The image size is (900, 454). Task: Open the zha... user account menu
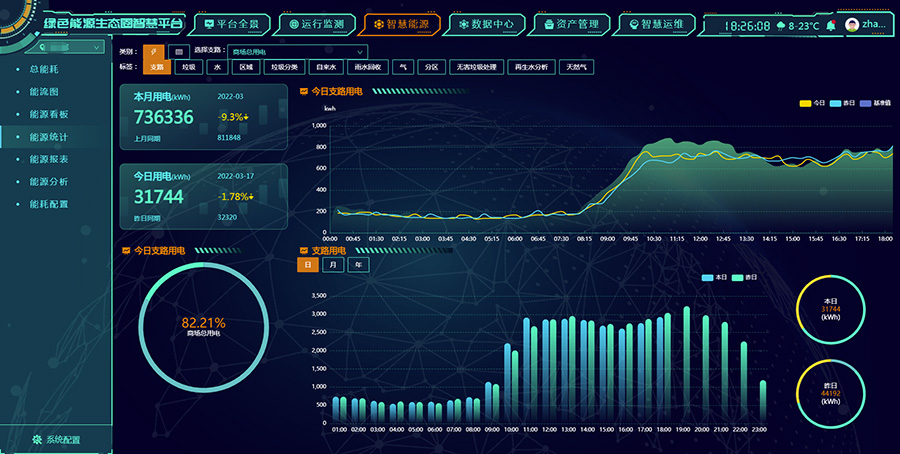pyautogui.click(x=873, y=24)
